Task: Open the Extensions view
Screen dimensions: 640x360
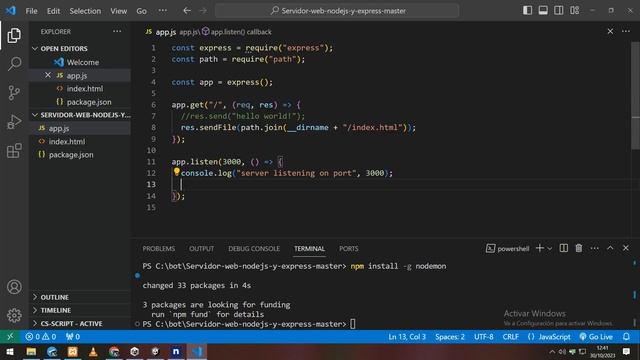Action: pyautogui.click(x=14, y=150)
